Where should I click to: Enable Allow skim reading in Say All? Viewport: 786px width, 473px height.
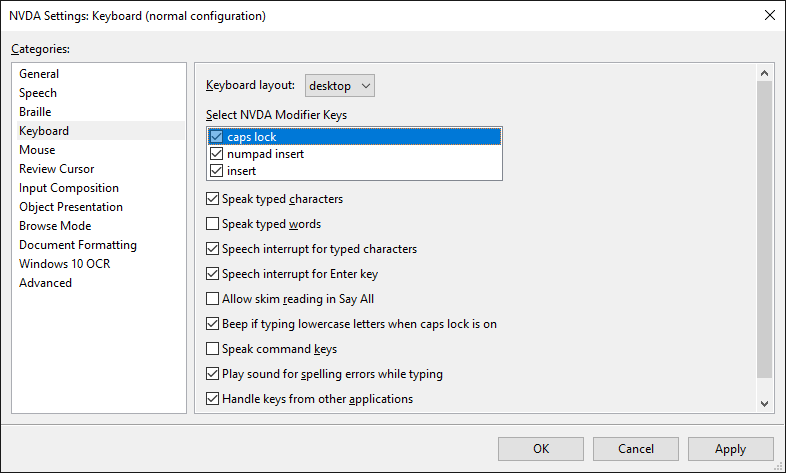click(x=213, y=299)
